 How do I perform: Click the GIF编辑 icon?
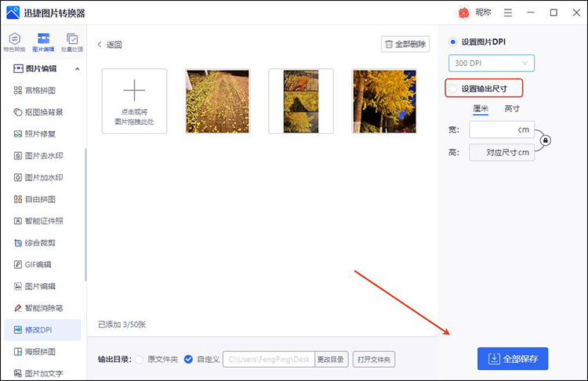[x=17, y=264]
